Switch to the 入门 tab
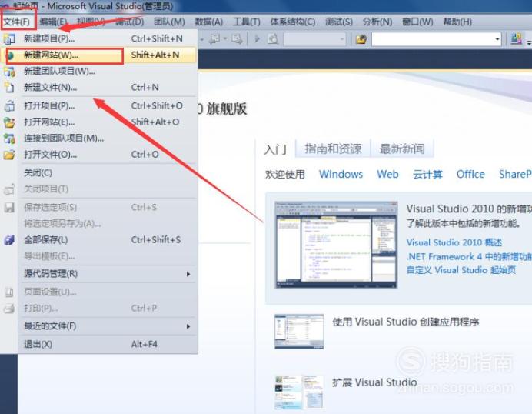 click(x=275, y=149)
